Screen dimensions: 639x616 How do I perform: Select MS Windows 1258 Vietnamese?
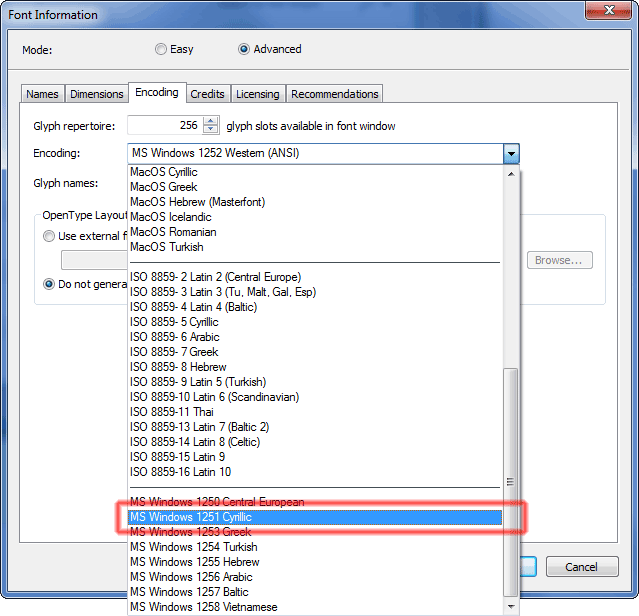point(204,607)
